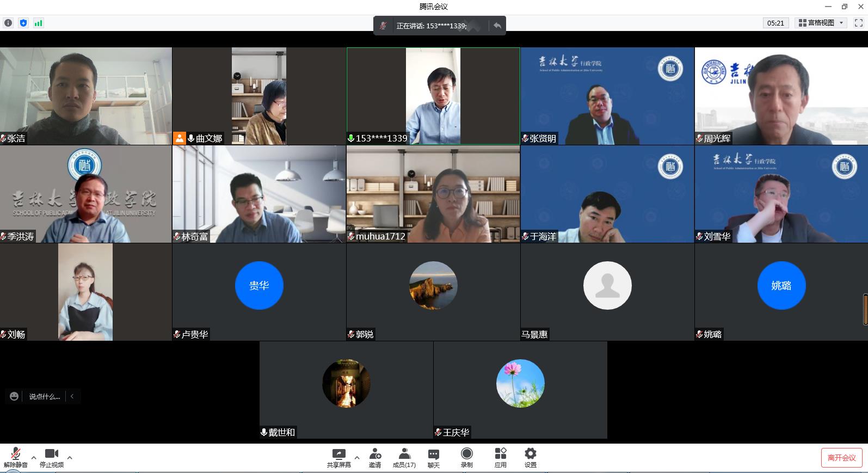The height and width of the screenshot is (473, 868).
Task: Stop video (停止视频) camera toggle
Action: coord(52,457)
